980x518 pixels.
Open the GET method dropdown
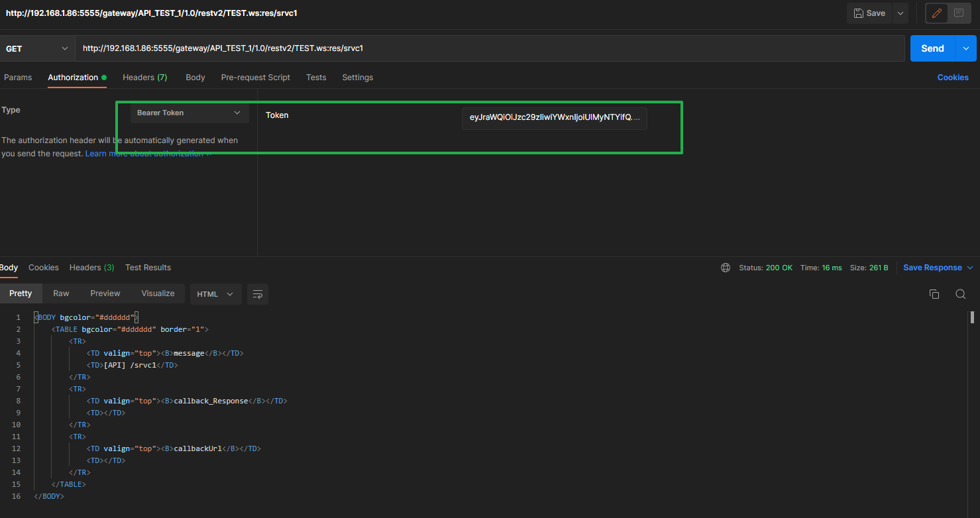[37, 48]
